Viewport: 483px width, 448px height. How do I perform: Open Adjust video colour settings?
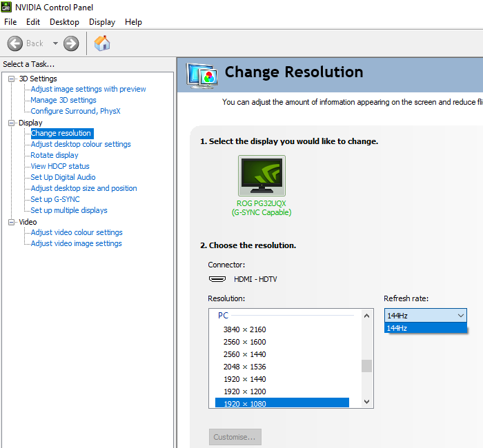[77, 233]
